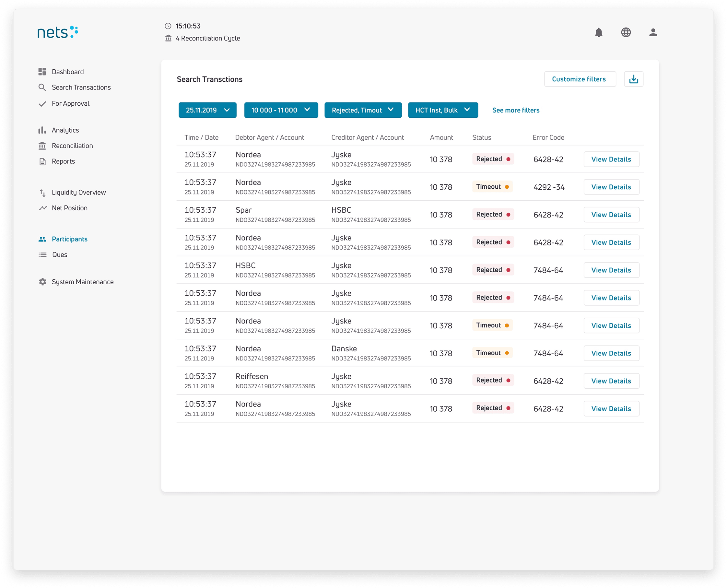View Details for Reiffesen debtor row
The image size is (727, 588).
tap(611, 381)
